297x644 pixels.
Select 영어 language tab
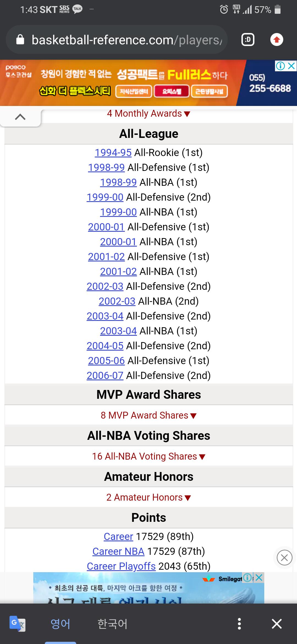pyautogui.click(x=61, y=624)
